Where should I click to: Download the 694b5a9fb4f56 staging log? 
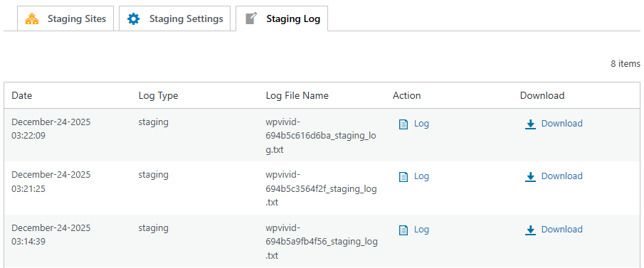562,230
